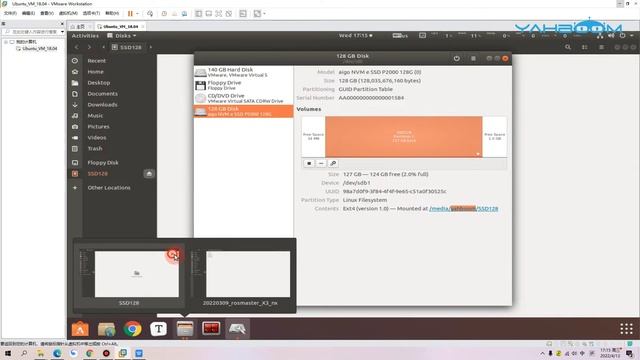Viewport: 640px width, 360px height.
Task: Open additional partition options gears icon
Action: click(x=333, y=163)
